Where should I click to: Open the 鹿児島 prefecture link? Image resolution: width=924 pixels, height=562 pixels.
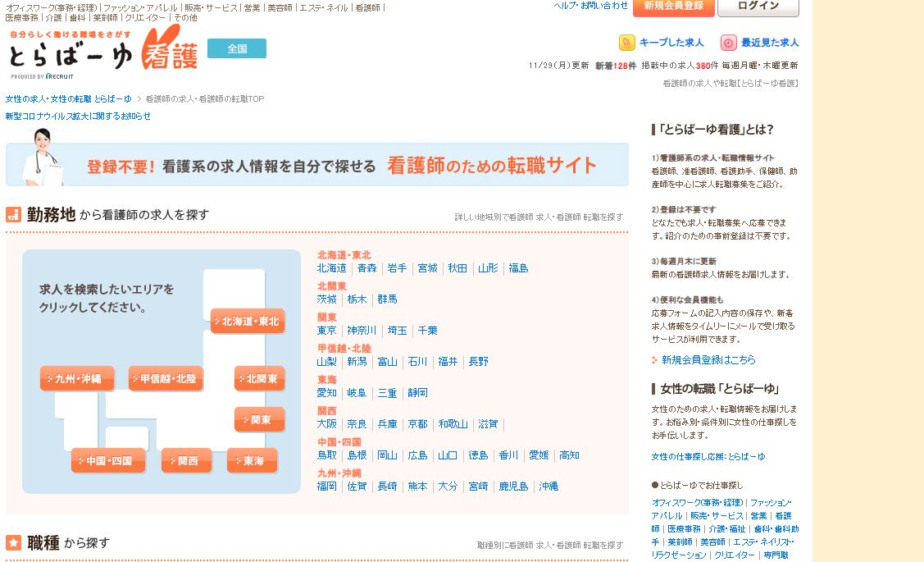pos(514,487)
